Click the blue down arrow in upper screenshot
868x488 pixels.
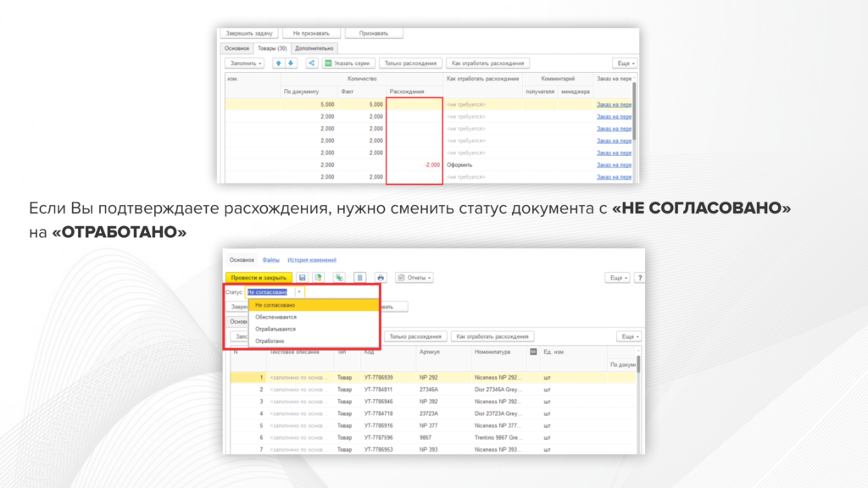(x=291, y=63)
